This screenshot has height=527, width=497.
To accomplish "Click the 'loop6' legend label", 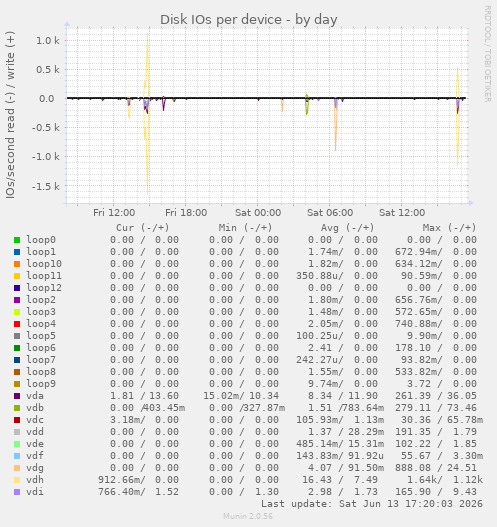I will pos(41,348).
